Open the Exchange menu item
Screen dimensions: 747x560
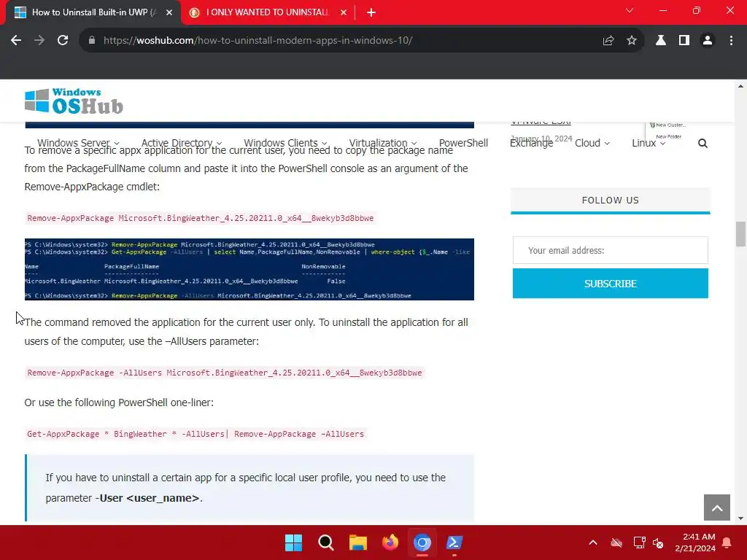tap(531, 143)
